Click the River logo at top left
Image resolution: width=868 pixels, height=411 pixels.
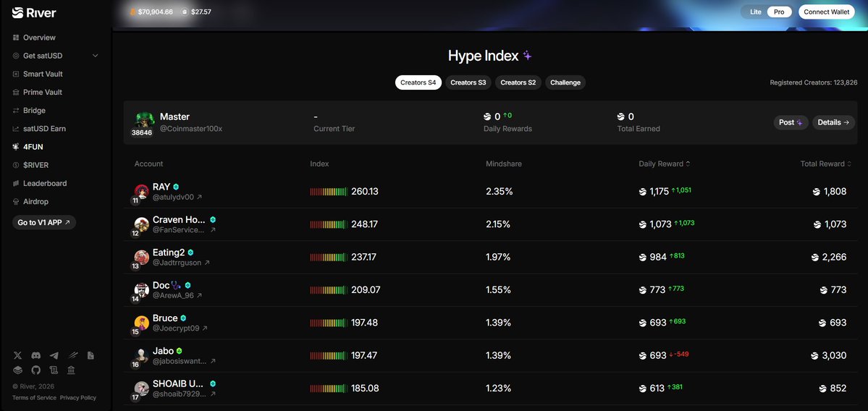[34, 12]
